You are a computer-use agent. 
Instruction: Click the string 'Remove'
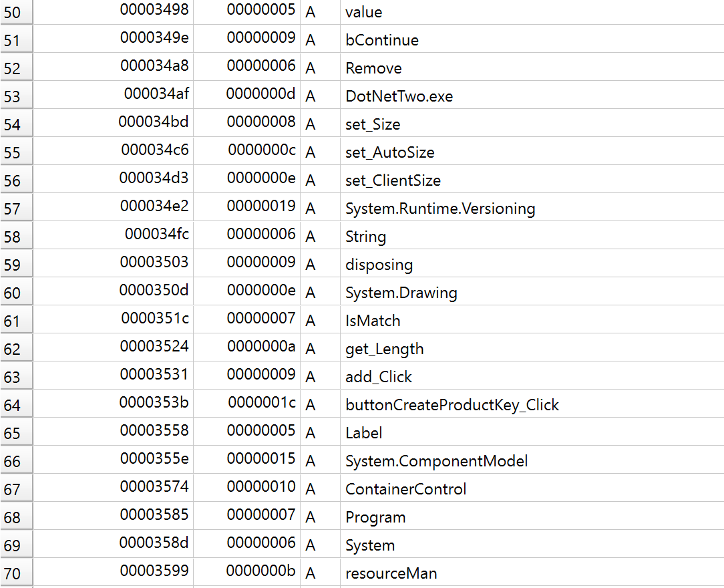[x=373, y=68]
